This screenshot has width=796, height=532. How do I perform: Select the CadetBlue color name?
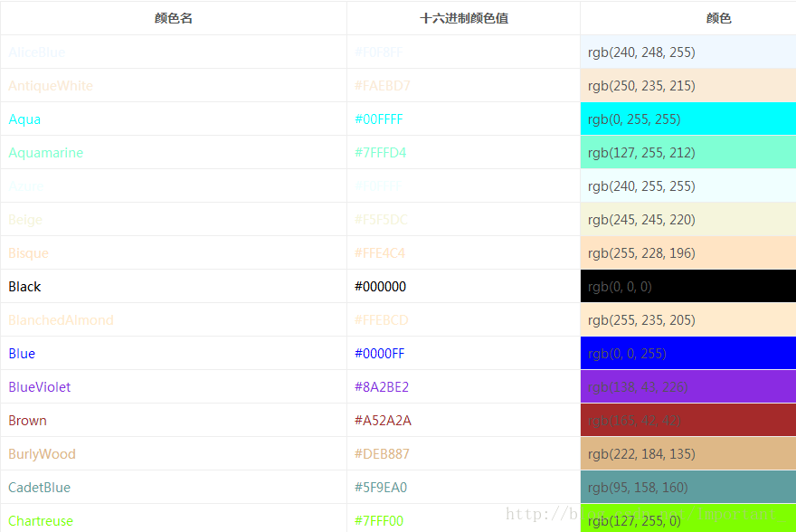39,488
